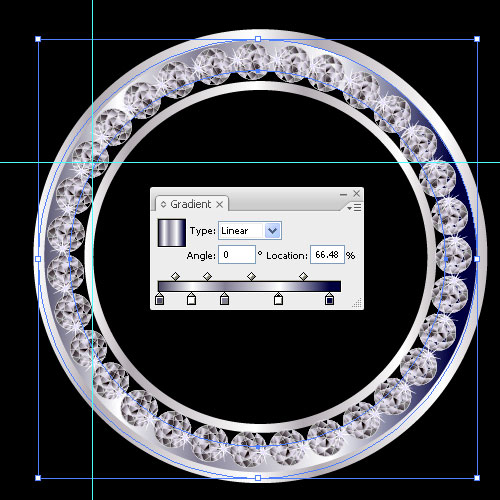Image resolution: width=500 pixels, height=500 pixels.
Task: Open the Gradient panel flyout menu
Action: pos(354,208)
